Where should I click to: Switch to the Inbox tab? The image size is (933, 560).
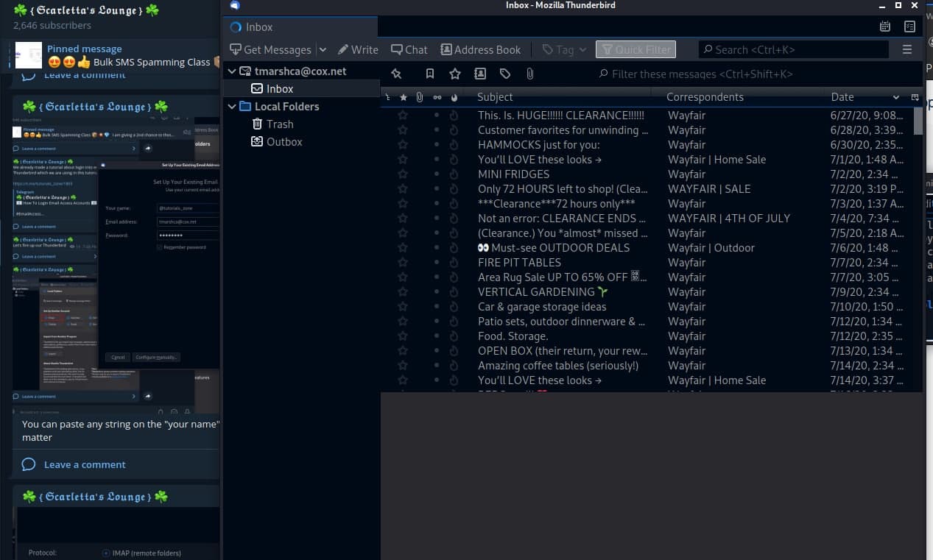point(258,27)
